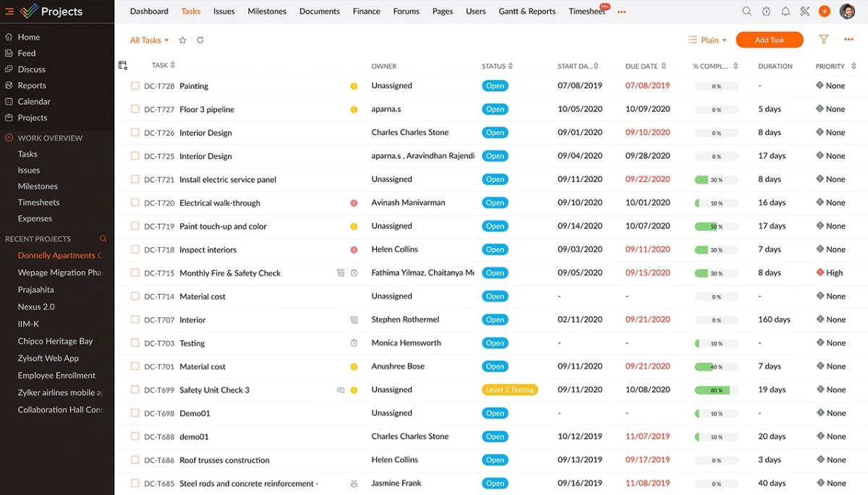868x495 pixels.
Task: Tick the checkbox for DC-T727 Floor 3 pipeline
Action: click(135, 109)
